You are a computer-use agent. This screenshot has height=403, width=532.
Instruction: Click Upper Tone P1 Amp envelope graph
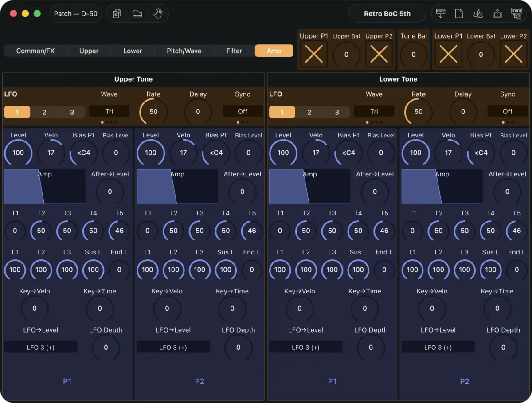click(x=45, y=186)
